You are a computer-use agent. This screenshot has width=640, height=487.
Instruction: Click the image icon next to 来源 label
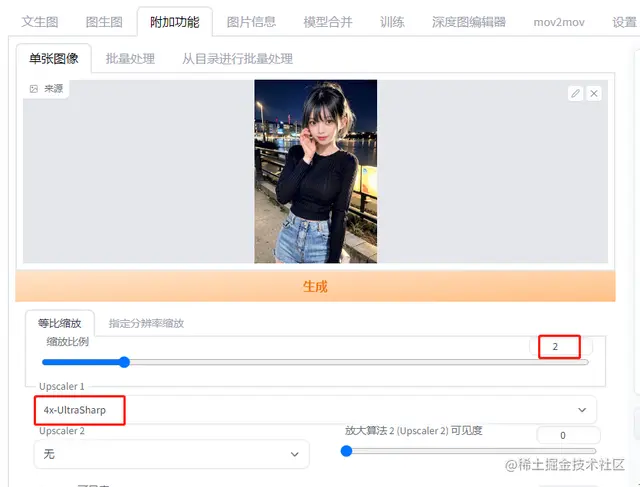(x=34, y=89)
